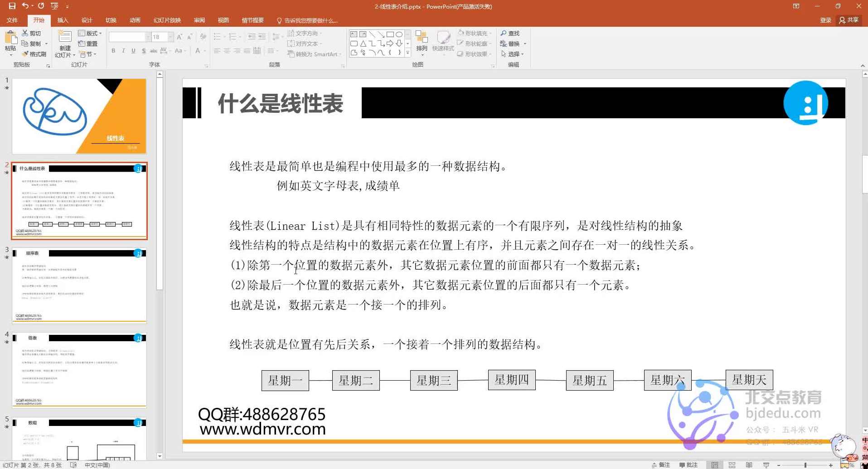Toggle bold formatting

(113, 51)
